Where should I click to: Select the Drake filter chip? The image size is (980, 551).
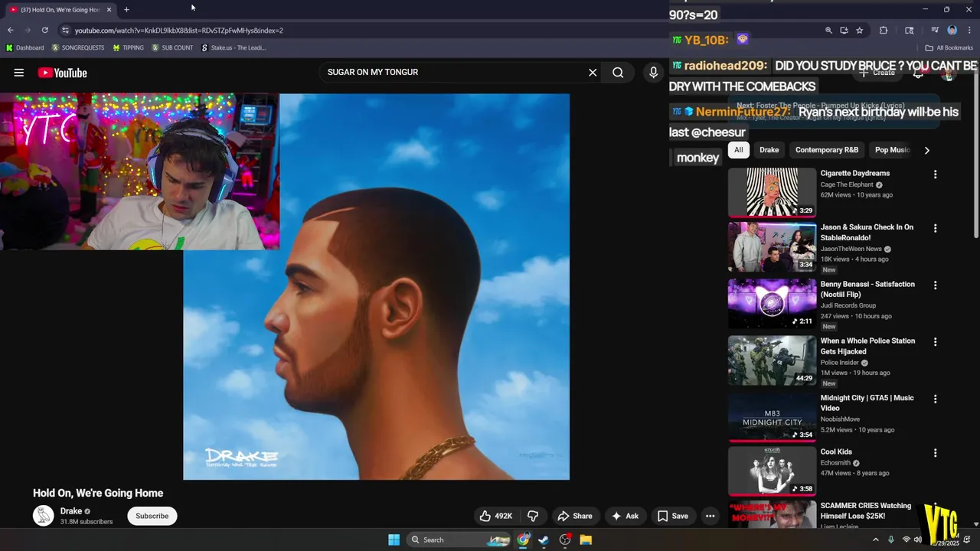pyautogui.click(x=769, y=150)
